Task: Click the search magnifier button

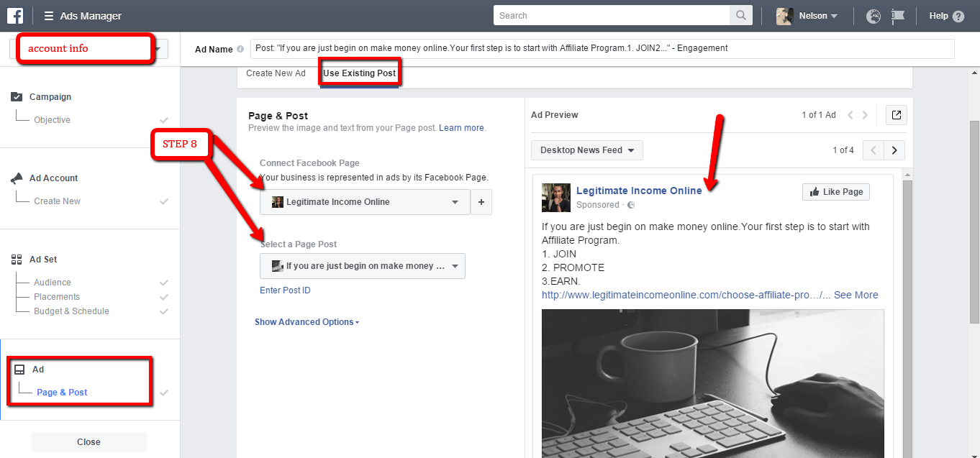Action: coord(740,16)
